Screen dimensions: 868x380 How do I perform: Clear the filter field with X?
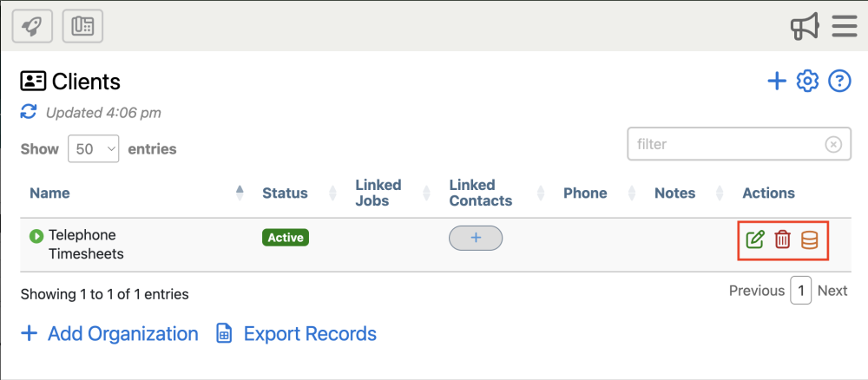pos(833,144)
